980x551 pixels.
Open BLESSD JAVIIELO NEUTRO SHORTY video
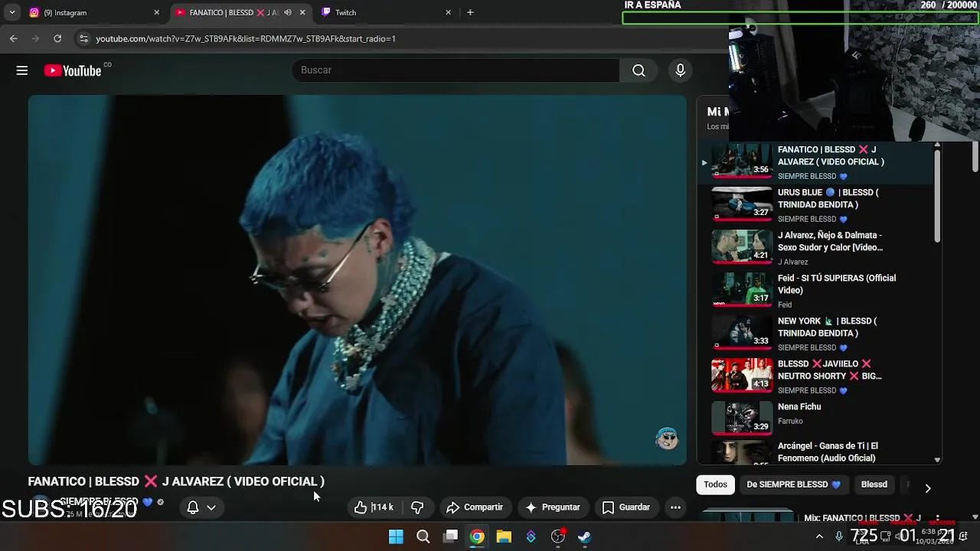(x=816, y=377)
